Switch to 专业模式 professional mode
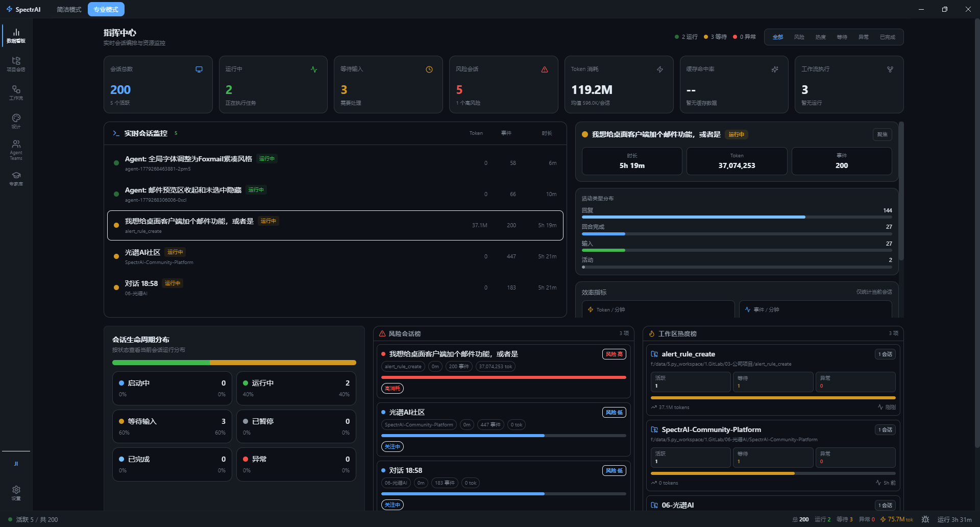The width and height of the screenshot is (980, 527). (106, 9)
